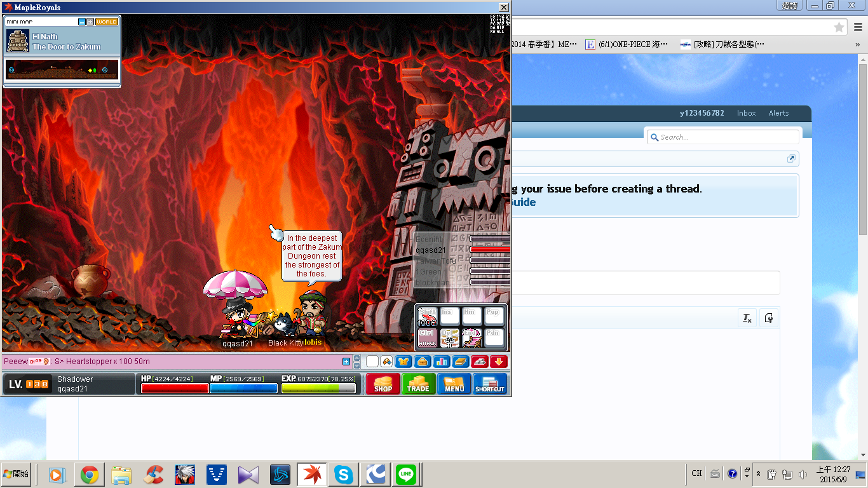Click the empty Hm quick slot
The width and height of the screenshot is (868, 488).
[x=472, y=316]
